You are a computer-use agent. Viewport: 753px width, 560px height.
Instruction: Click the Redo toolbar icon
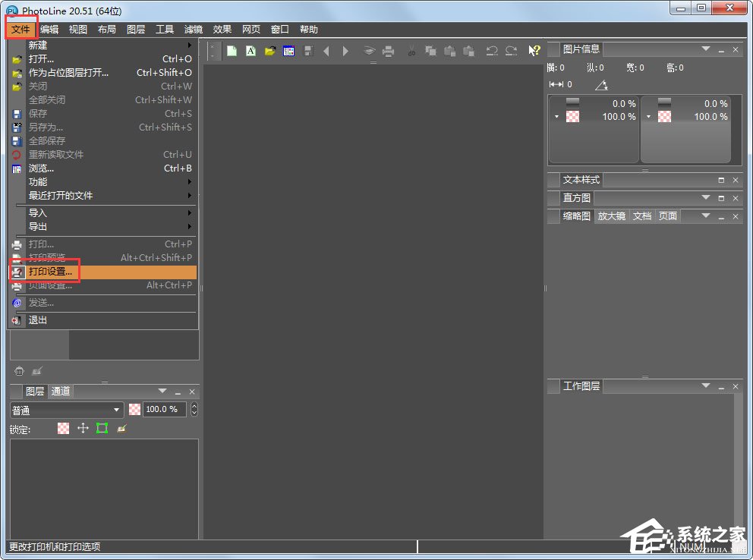click(512, 50)
